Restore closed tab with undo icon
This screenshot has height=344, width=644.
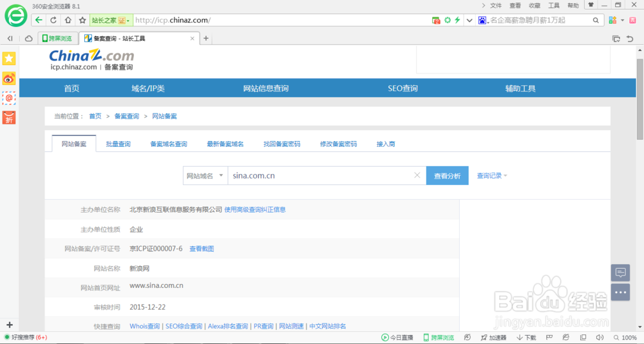(630, 39)
